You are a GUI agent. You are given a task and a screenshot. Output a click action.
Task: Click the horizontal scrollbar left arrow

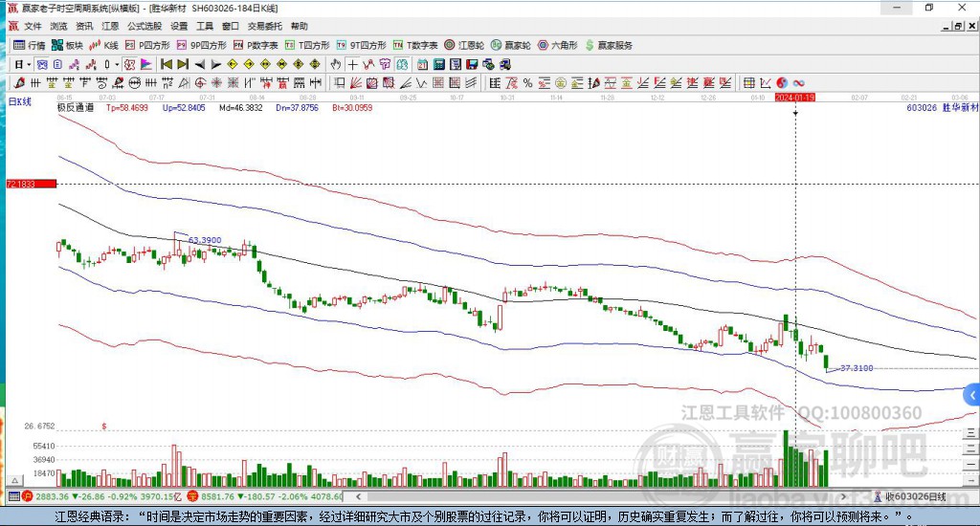click(358, 496)
